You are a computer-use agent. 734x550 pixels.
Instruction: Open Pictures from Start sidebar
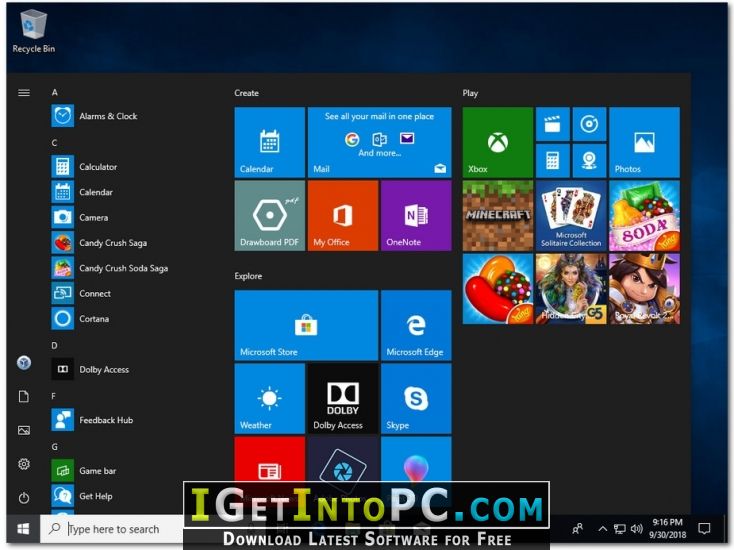pyautogui.click(x=24, y=430)
